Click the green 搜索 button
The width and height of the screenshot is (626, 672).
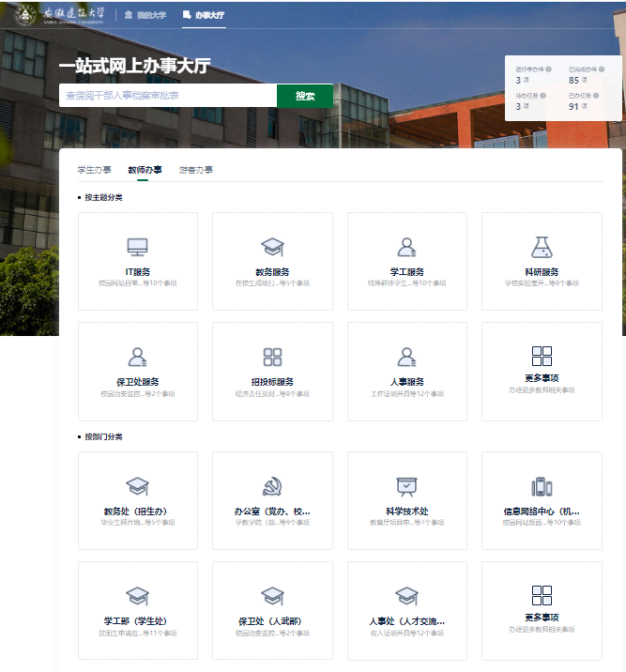pyautogui.click(x=305, y=96)
